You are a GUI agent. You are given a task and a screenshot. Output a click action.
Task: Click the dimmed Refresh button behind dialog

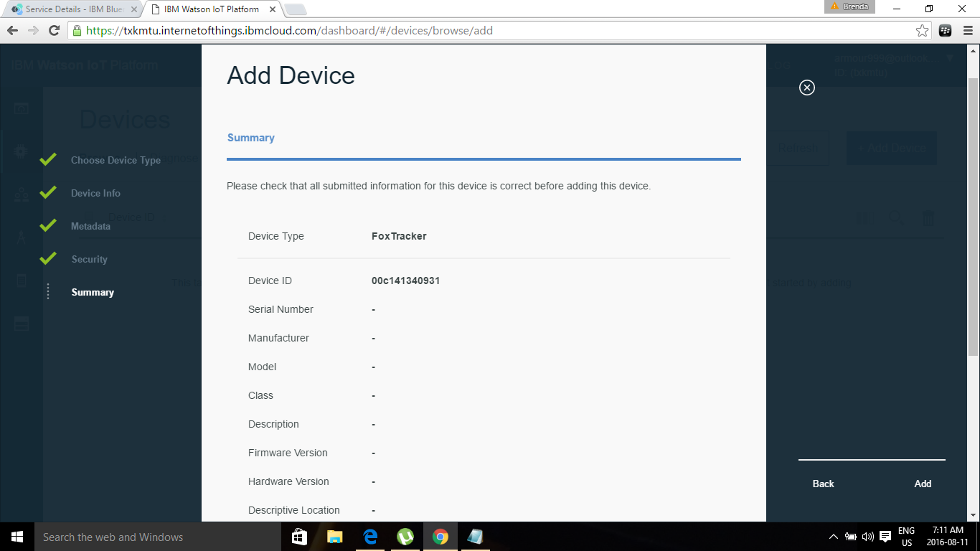798,149
